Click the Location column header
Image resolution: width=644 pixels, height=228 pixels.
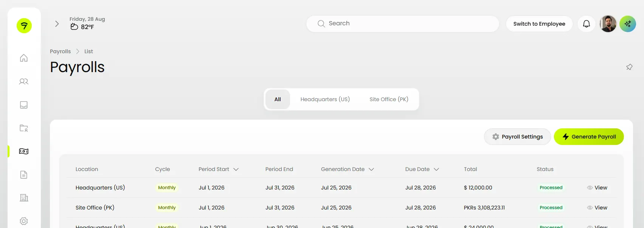(87, 169)
